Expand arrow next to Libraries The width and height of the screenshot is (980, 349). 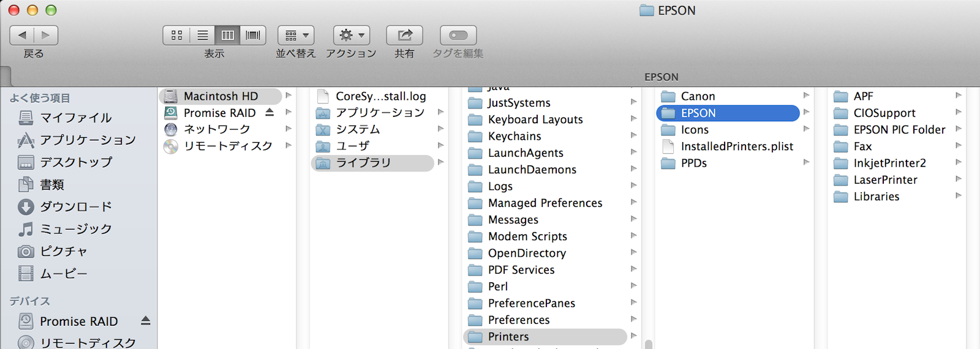pyautogui.click(x=959, y=196)
